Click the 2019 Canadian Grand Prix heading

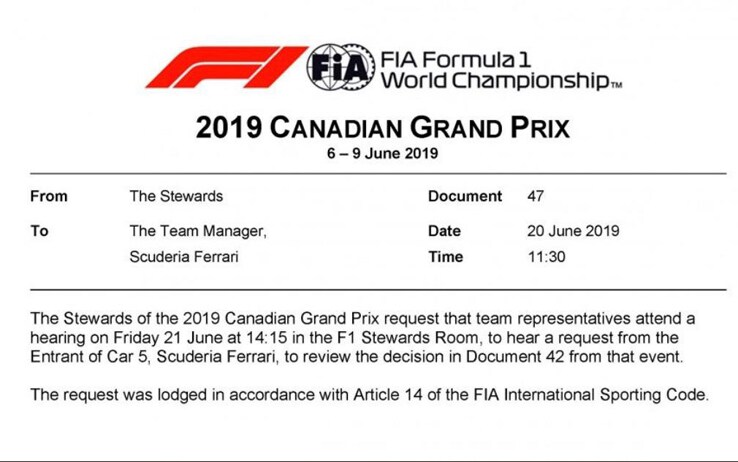tap(383, 127)
